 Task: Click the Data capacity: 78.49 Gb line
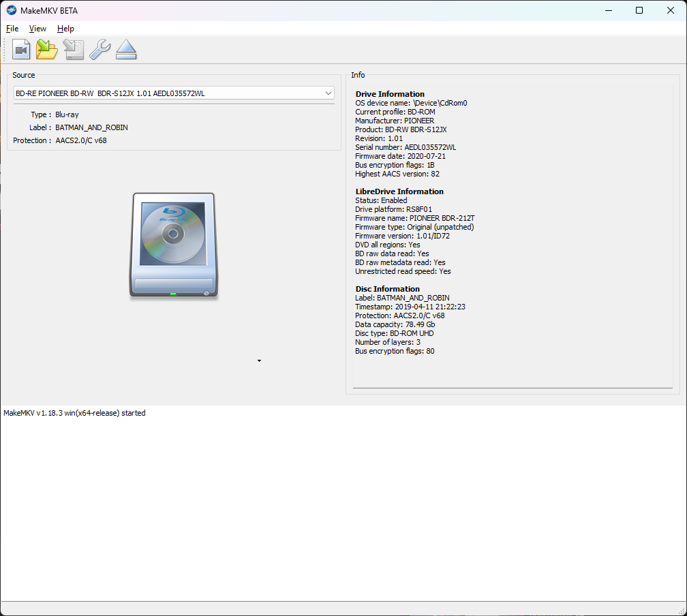tap(395, 324)
